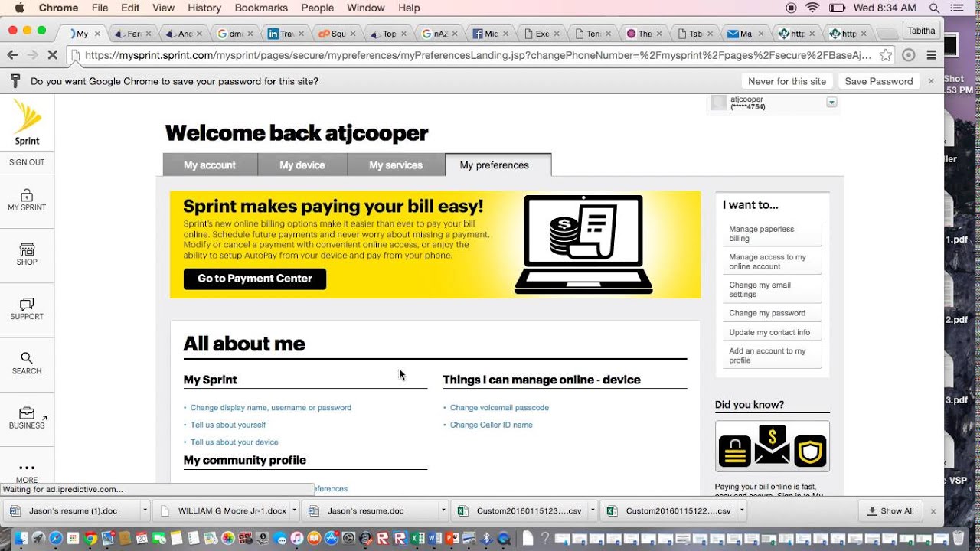The height and width of the screenshot is (551, 980).
Task: Click the Apple menu icon
Action: [x=19, y=8]
